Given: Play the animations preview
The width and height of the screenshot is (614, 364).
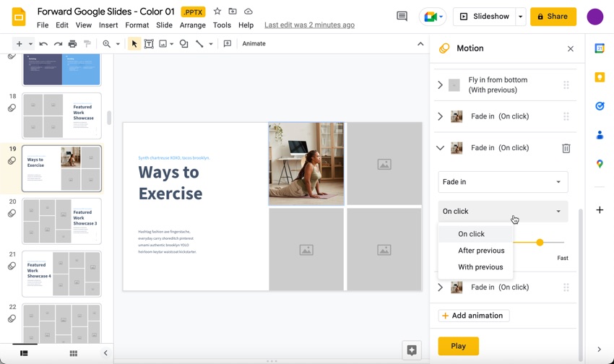Looking at the screenshot, I should point(458,346).
